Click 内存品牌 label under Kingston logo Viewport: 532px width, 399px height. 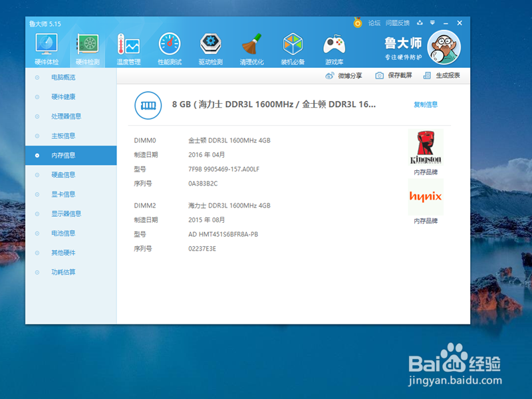[426, 172]
